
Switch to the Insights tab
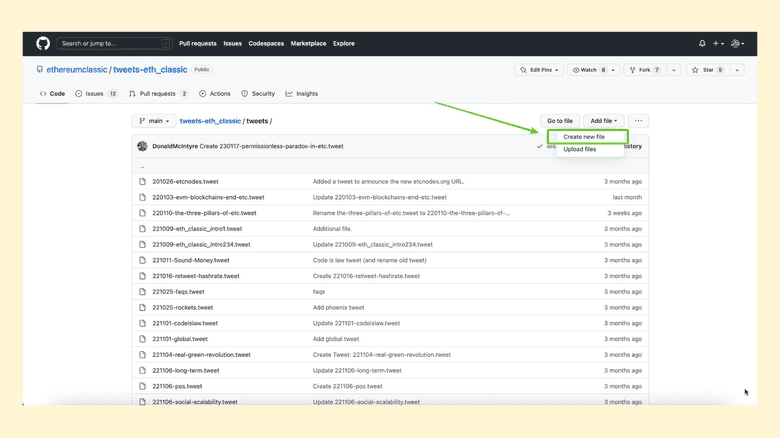click(x=301, y=93)
